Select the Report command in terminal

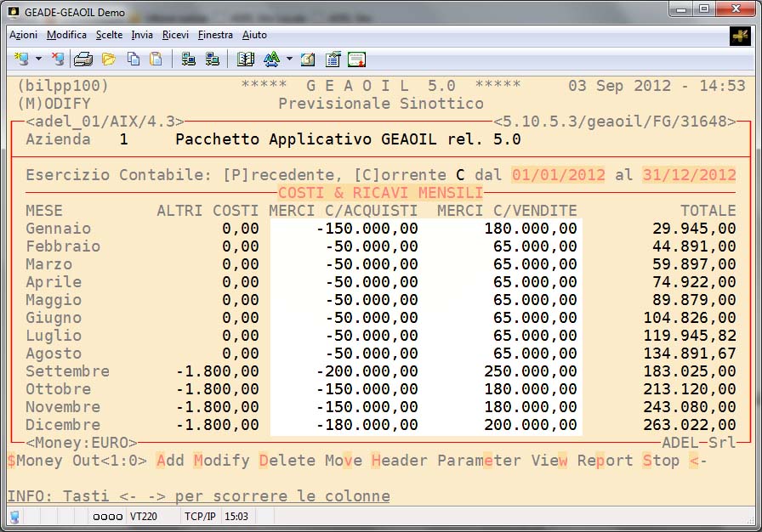coord(605,461)
